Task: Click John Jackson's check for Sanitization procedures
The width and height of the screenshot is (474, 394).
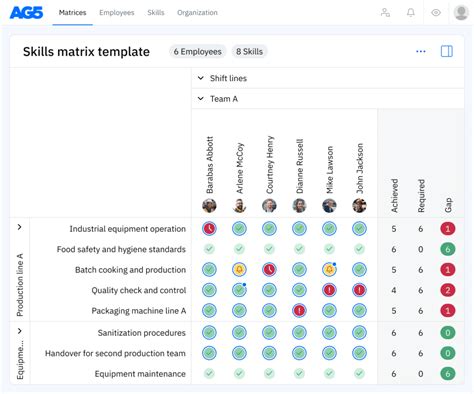Action: coord(359,332)
